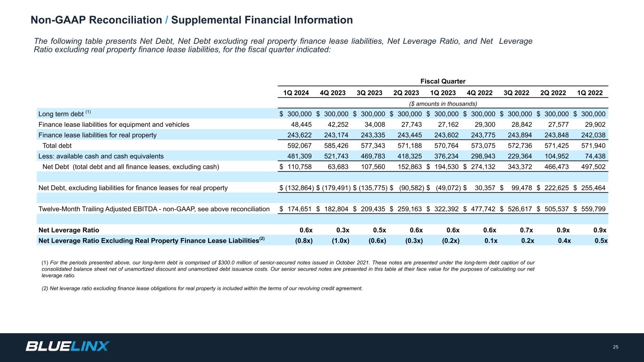Image resolution: width=644 pixels, height=362 pixels.
Task: Click the 1Q 2022 Adjusted EBITDA value 559,799
Action: pos(593,209)
